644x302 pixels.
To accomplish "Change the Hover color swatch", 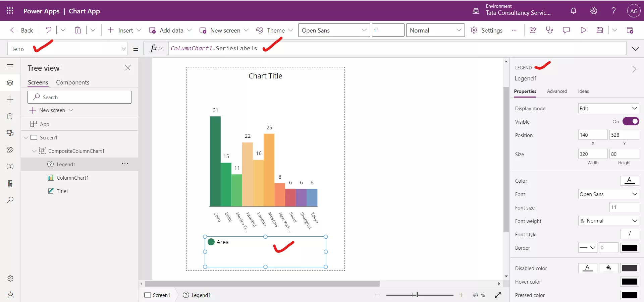I will pyautogui.click(x=630, y=282).
